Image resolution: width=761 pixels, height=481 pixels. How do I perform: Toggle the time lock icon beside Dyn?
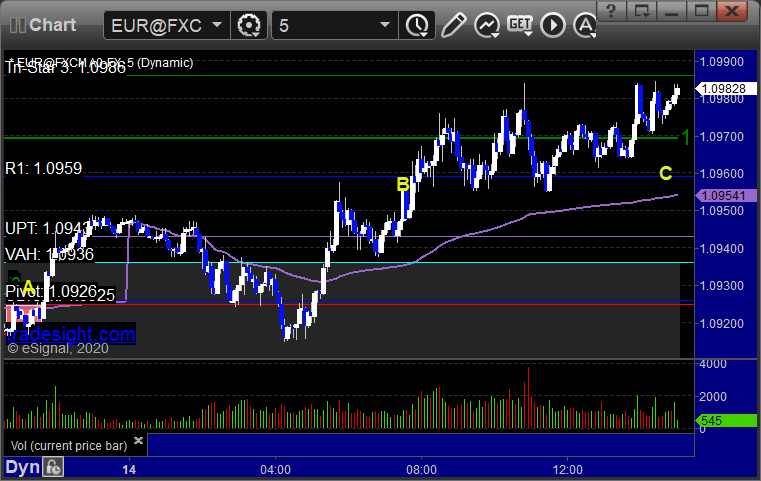(53, 467)
